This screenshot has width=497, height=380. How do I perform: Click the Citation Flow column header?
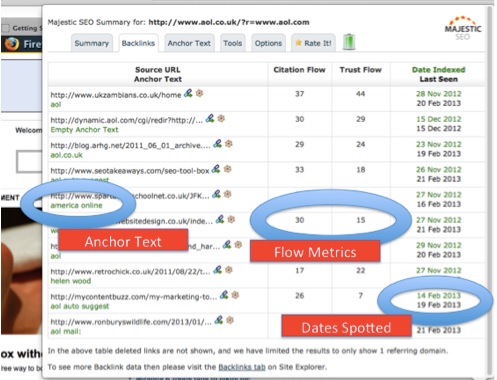299,70
